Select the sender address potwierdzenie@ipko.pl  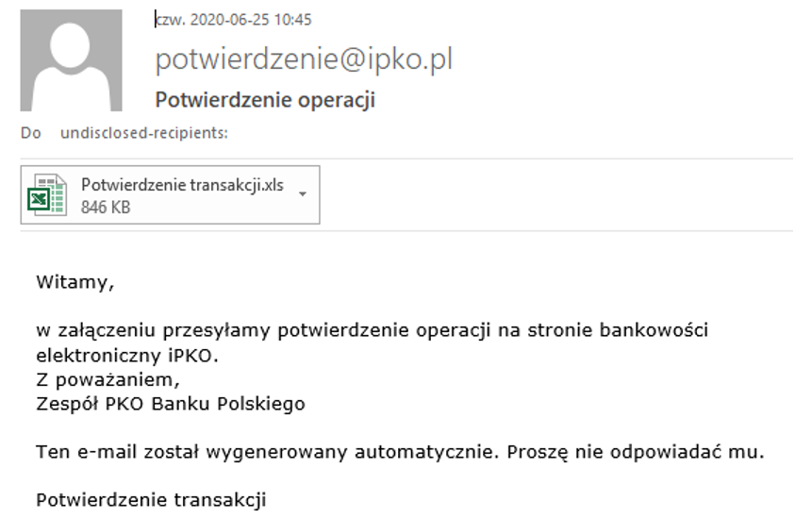(304, 58)
